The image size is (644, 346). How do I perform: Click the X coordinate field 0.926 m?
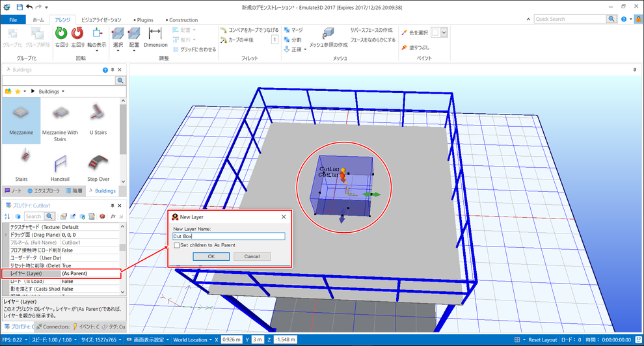point(232,339)
